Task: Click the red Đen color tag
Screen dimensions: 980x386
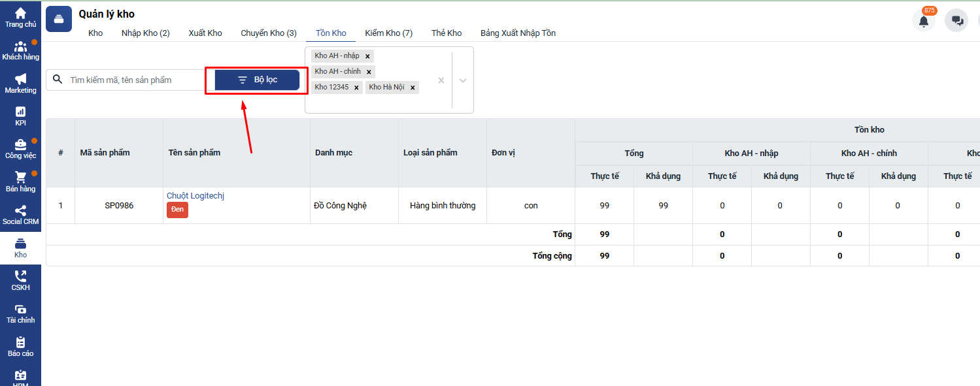Action: pos(177,210)
